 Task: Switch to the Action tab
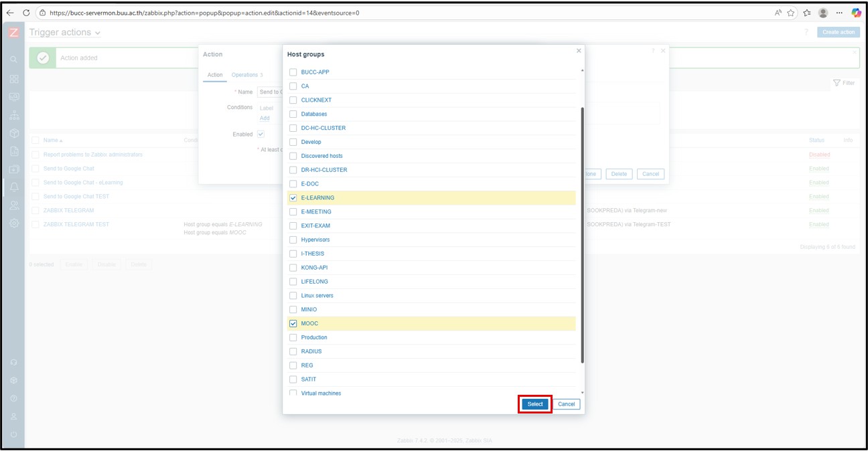click(215, 75)
